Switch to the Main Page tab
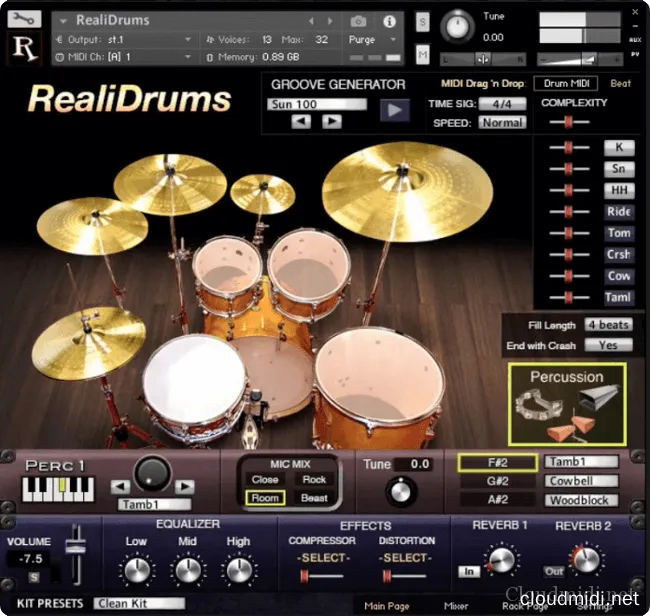650x616 pixels. [x=387, y=606]
